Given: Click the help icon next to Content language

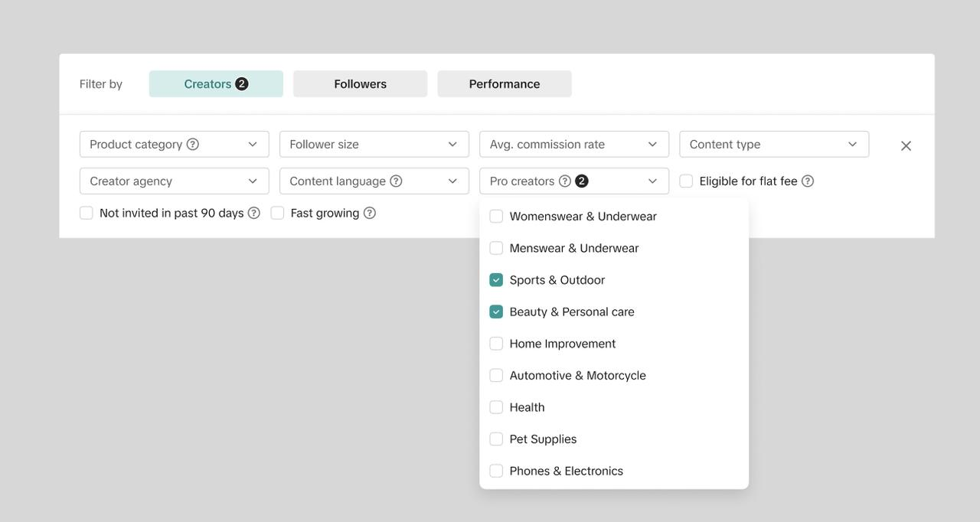Looking at the screenshot, I should click(x=396, y=181).
